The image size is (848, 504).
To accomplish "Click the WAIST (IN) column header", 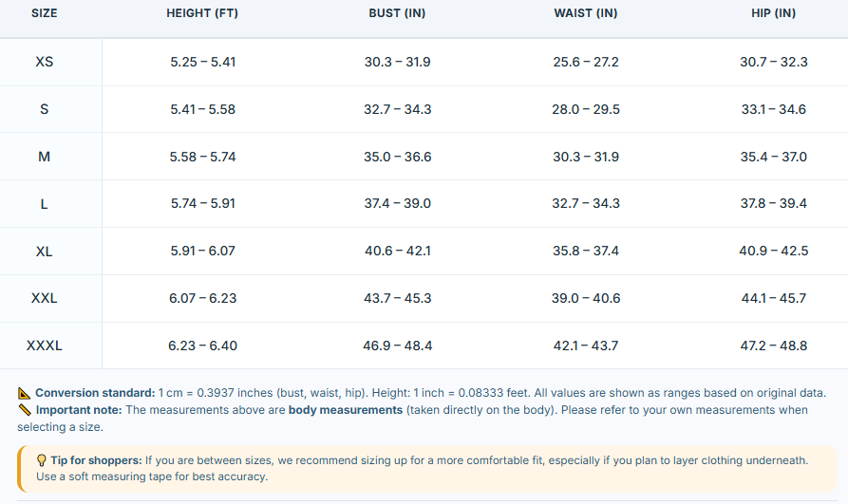I will [x=586, y=13].
